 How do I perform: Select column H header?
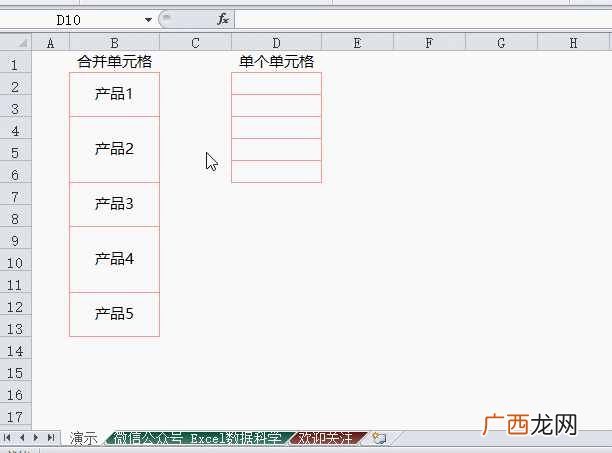pyautogui.click(x=573, y=43)
